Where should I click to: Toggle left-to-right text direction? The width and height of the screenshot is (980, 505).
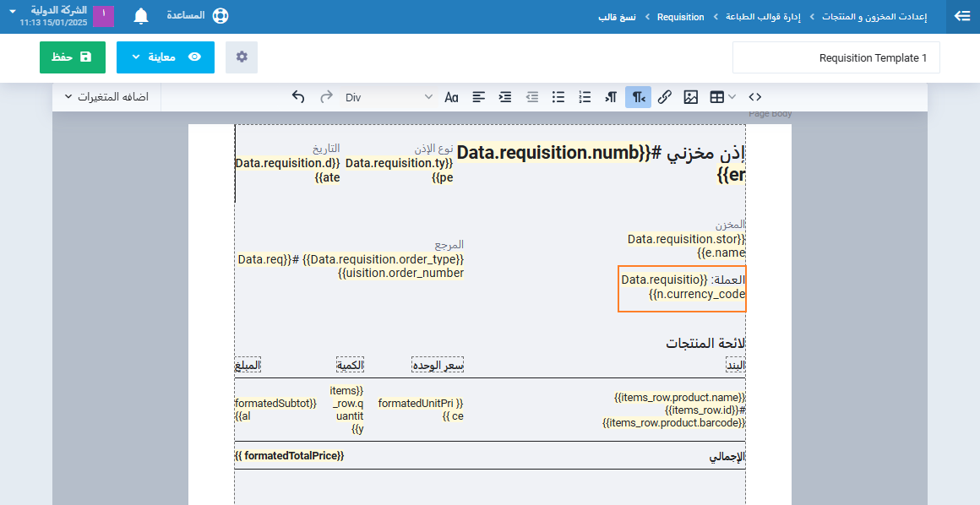611,97
